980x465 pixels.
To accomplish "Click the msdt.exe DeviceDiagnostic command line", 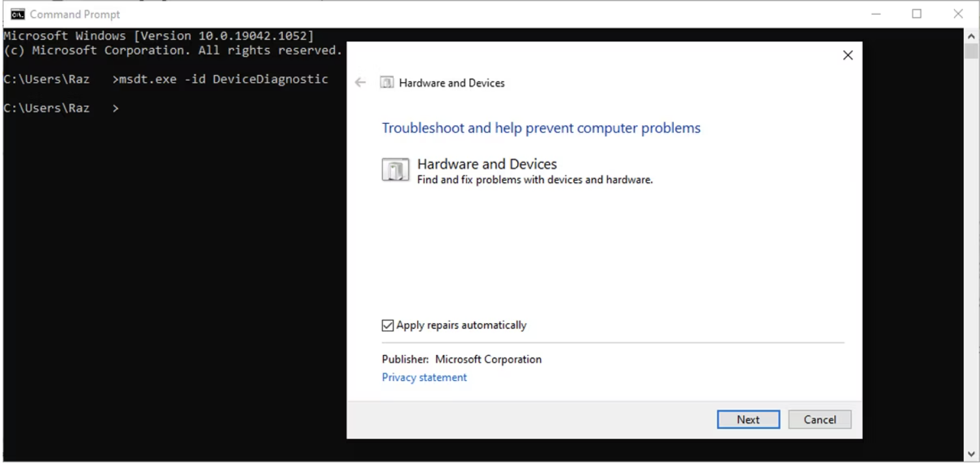I will point(223,79).
